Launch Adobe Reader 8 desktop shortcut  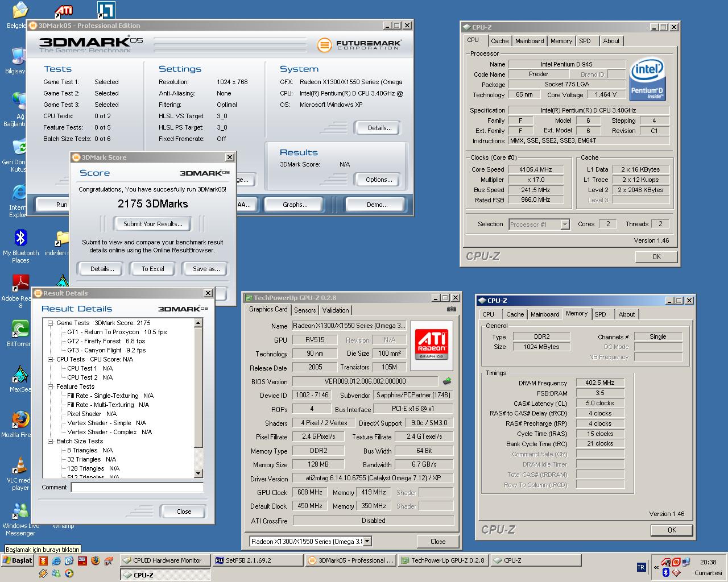21,284
